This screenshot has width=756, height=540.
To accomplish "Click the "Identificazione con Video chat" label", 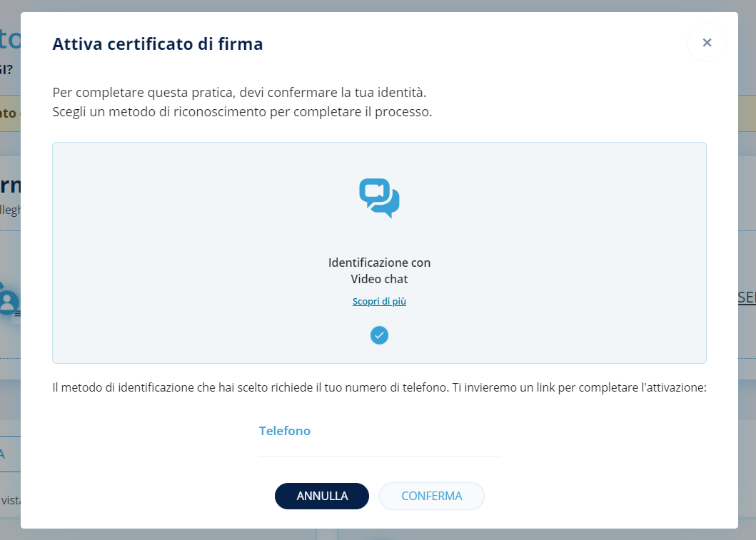I will click(x=379, y=271).
